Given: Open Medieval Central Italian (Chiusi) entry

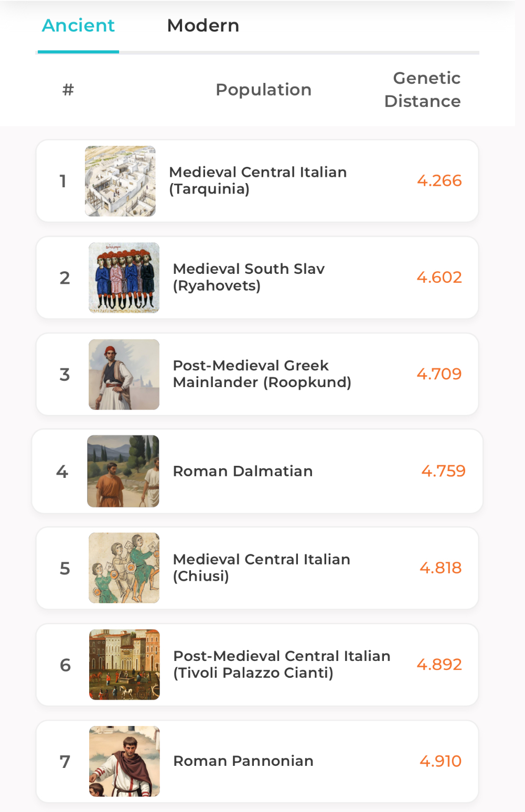Looking at the screenshot, I should (x=261, y=568).
